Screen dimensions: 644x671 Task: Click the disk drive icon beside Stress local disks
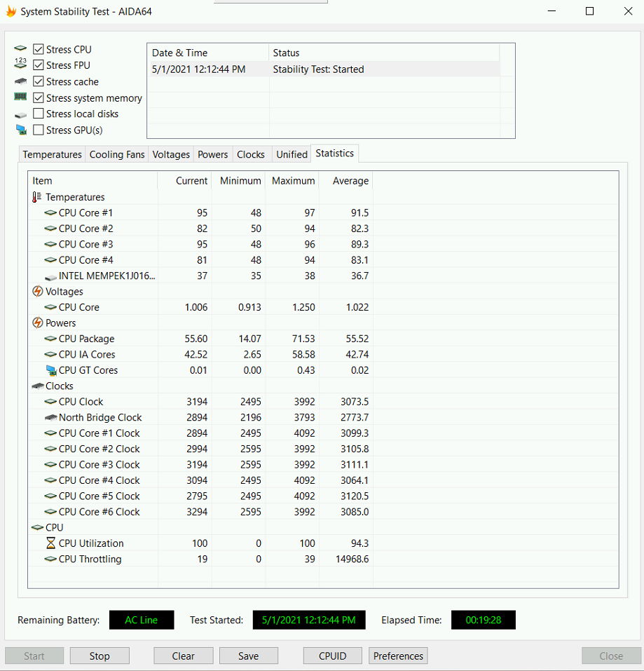[20, 115]
